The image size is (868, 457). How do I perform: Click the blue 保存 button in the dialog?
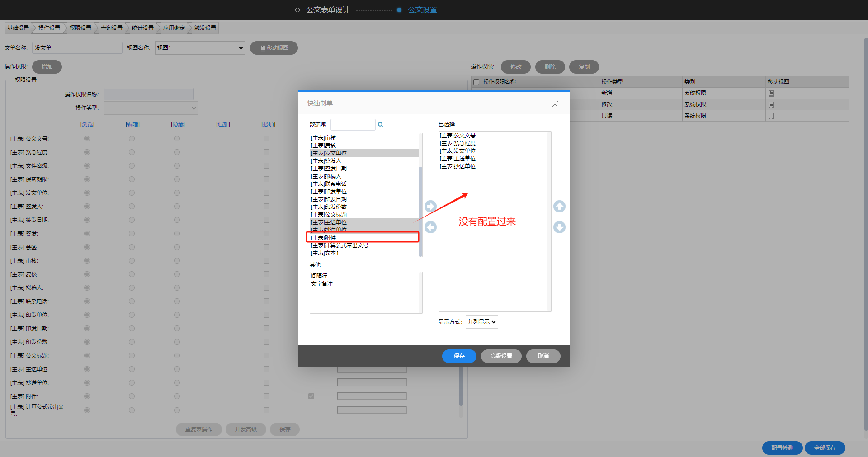point(459,356)
